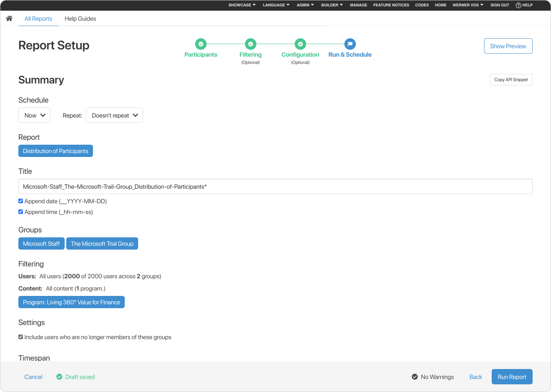Screen dimensions: 551x392
Task: Uncheck include users no longer group members
Action: tap(20, 337)
